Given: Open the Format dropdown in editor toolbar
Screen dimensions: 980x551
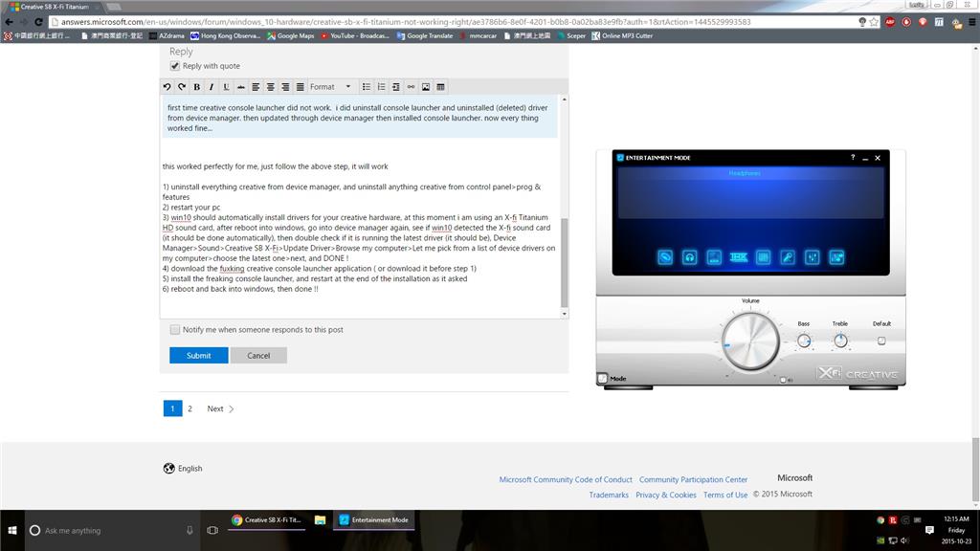Looking at the screenshot, I should pos(330,87).
